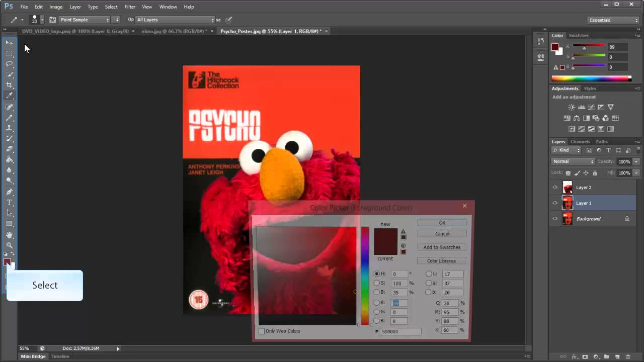Switch to the Channels tab

580,142
